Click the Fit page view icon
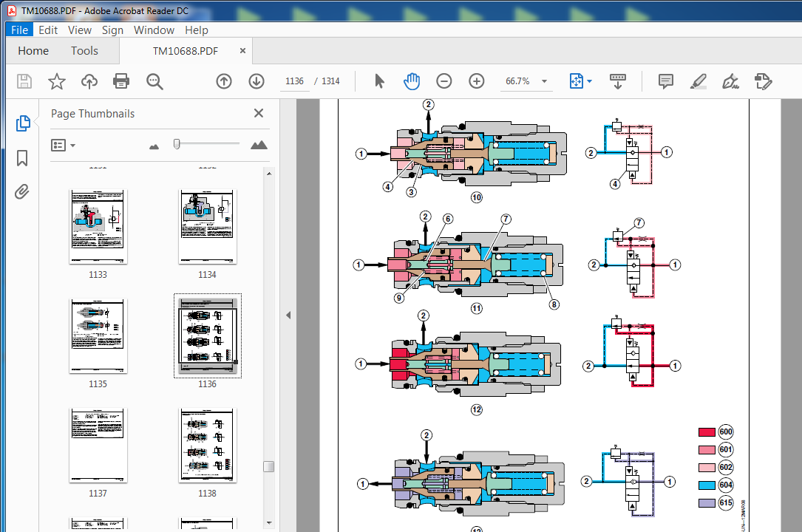 click(x=576, y=81)
